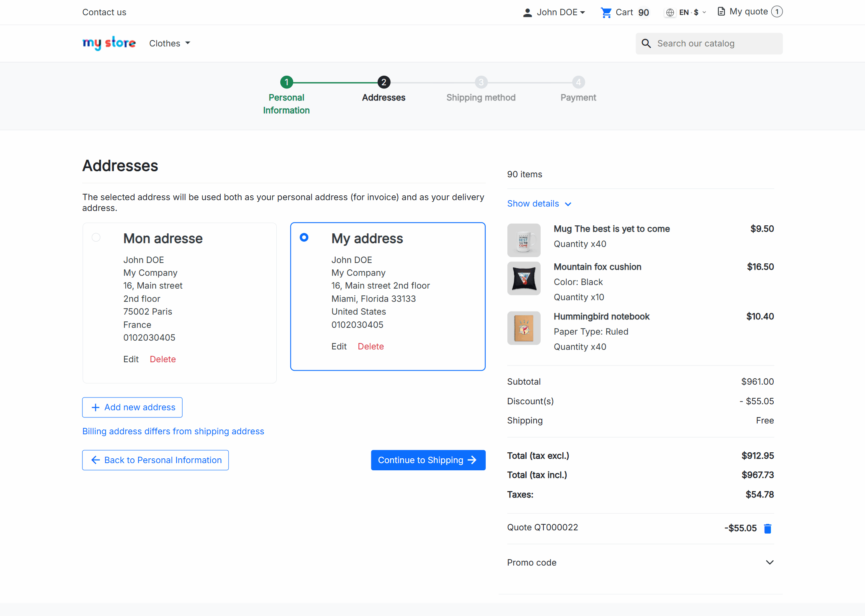The height and width of the screenshot is (616, 865).
Task: Click Mug The best is yet to come title
Action: pyautogui.click(x=612, y=229)
